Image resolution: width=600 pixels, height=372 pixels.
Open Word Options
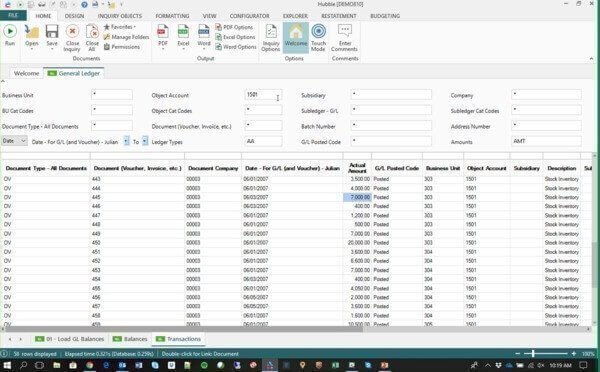pos(236,47)
